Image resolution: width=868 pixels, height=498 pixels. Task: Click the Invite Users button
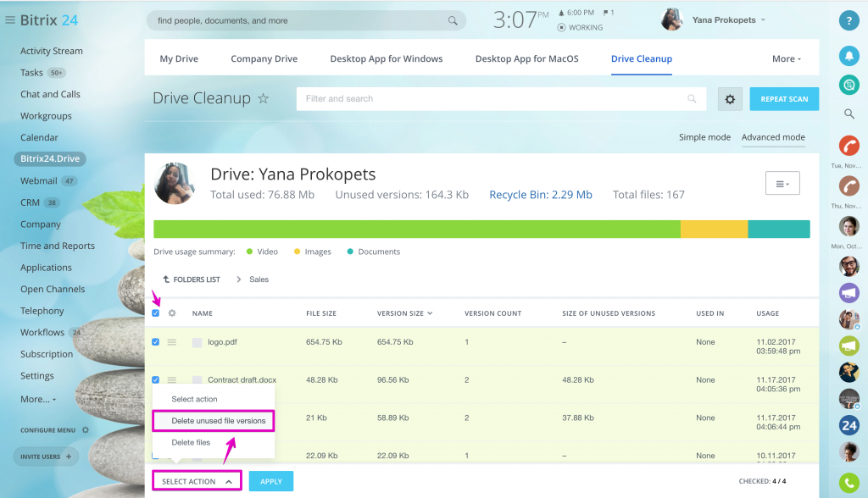click(x=46, y=456)
